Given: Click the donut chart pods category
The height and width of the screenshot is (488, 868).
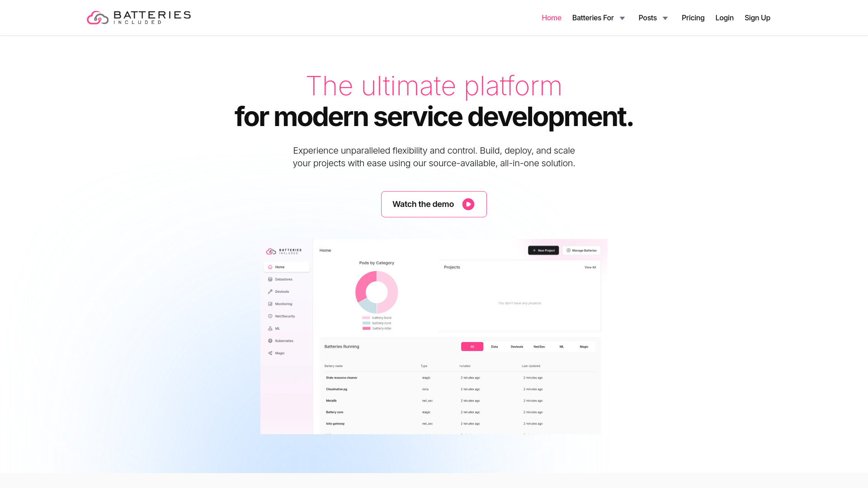Looking at the screenshot, I should [377, 292].
